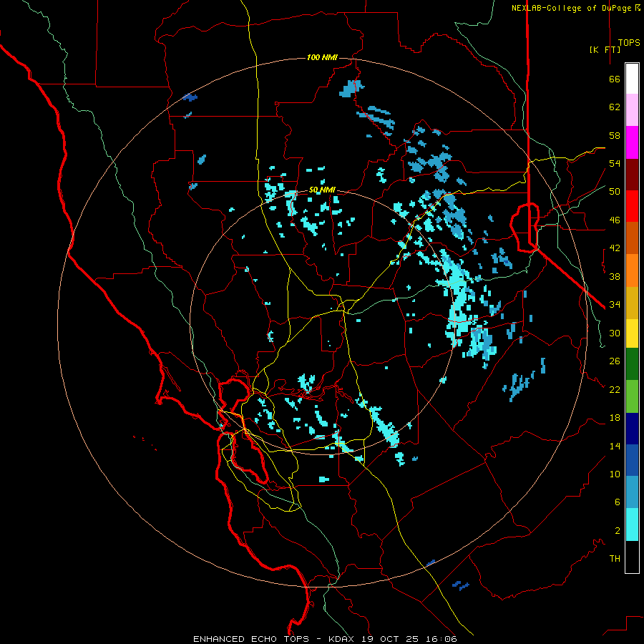The height and width of the screenshot is (644, 644).
Task: Click the light green 26 kft swatch
Action: [x=632, y=396]
